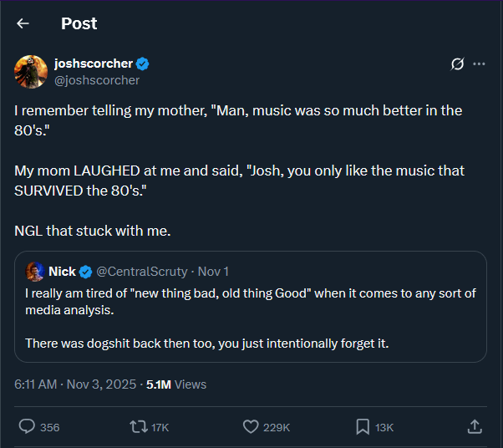The image size is (503, 448).
Task: Open joshscorcher display name link
Action: (x=94, y=64)
